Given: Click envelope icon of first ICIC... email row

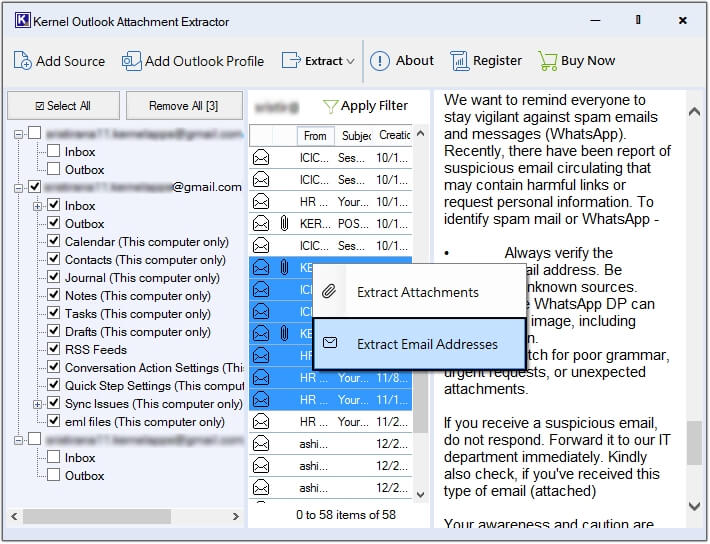Looking at the screenshot, I should click(261, 158).
